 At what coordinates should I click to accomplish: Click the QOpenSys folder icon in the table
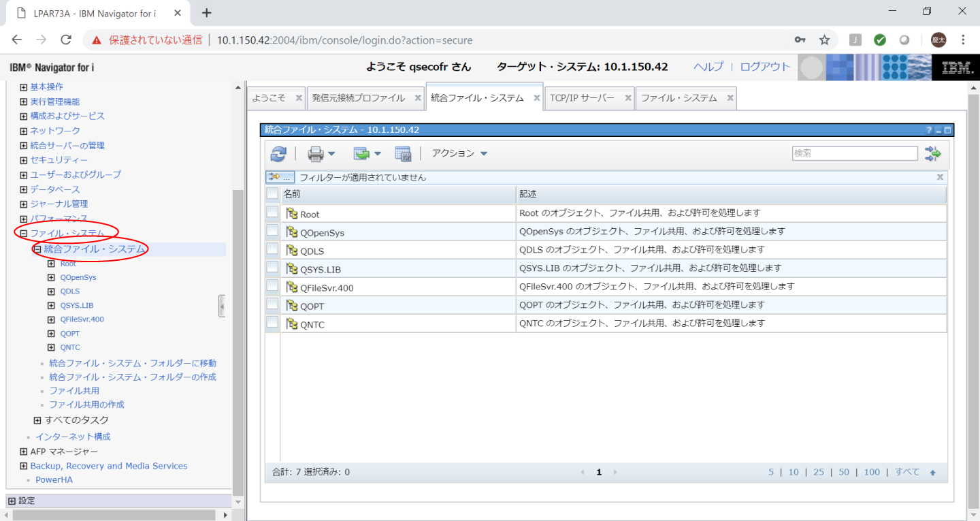point(292,232)
